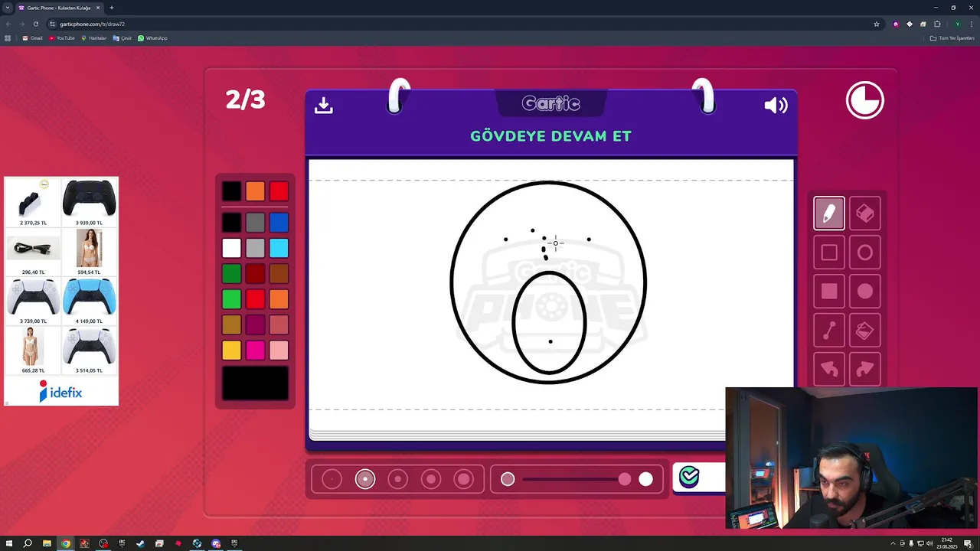Click the round timer clock icon
This screenshot has height=551, width=980.
[865, 100]
